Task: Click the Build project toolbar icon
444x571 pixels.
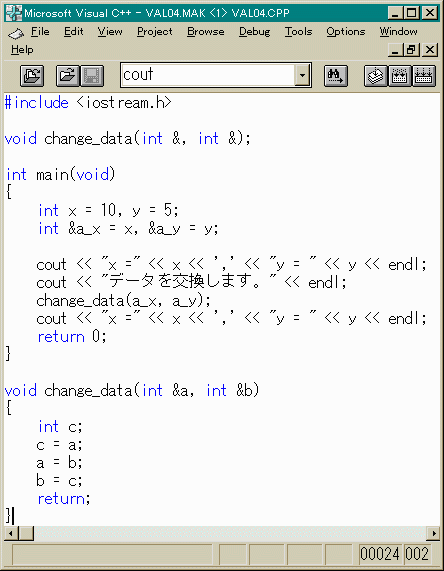Action: point(400,76)
